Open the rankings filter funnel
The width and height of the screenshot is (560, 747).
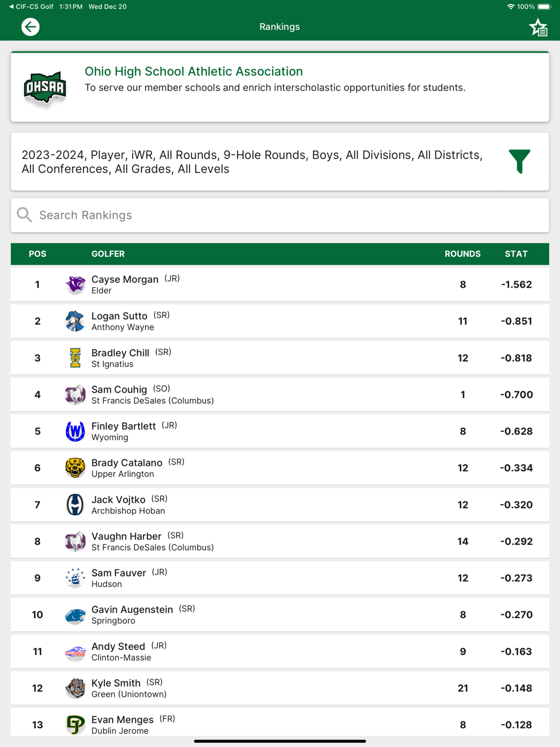[x=519, y=161]
